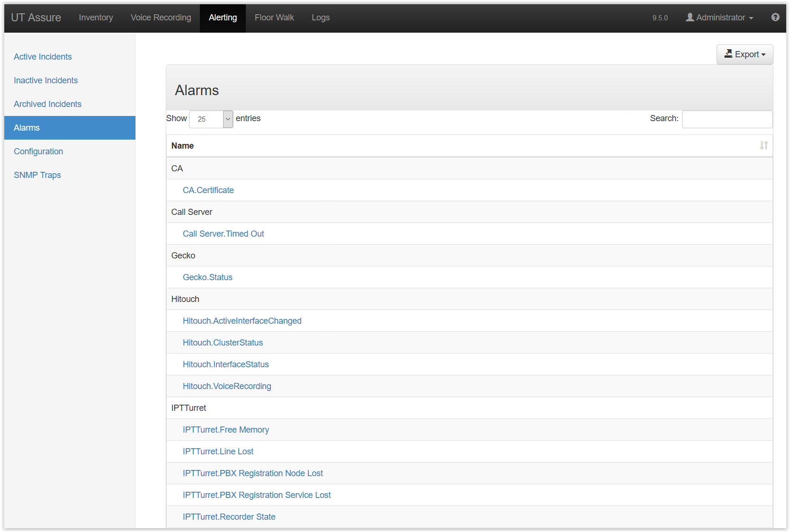Click the CA group row
This screenshot has width=790, height=532.
(469, 168)
